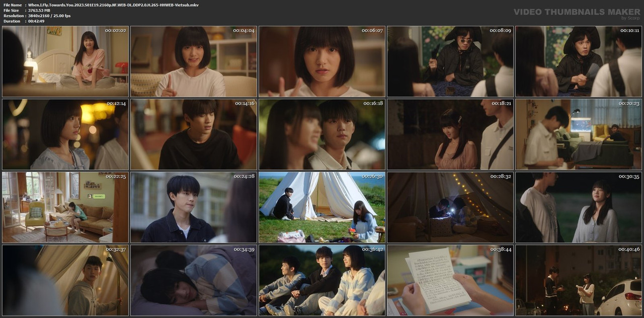The width and height of the screenshot is (644, 318).
Task: Open the frame at 00:06:07
Action: click(x=322, y=61)
